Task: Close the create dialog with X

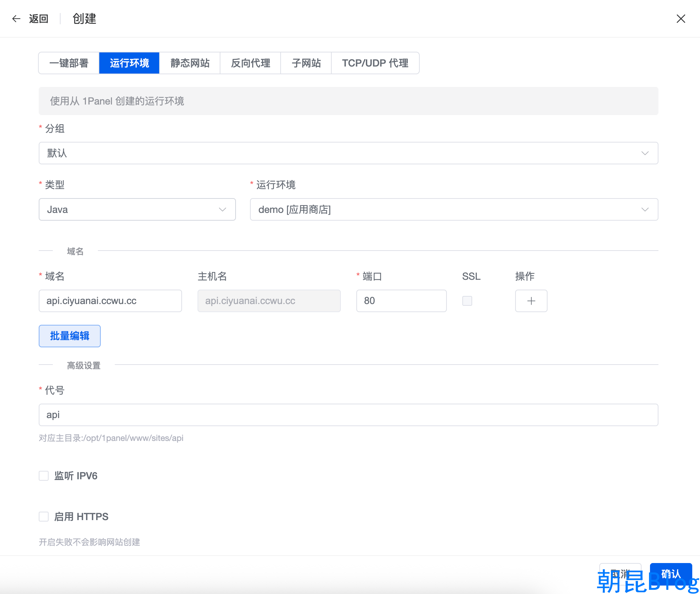Action: [681, 19]
